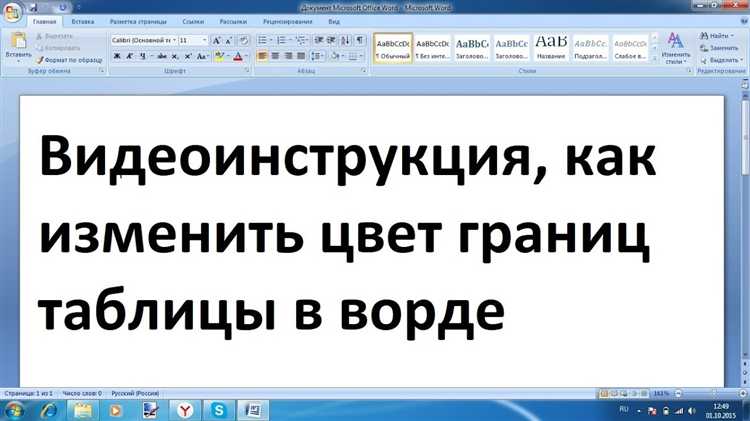Open Абзац group dialog launcher
Screen dimensions: 750x421
(x=364, y=71)
